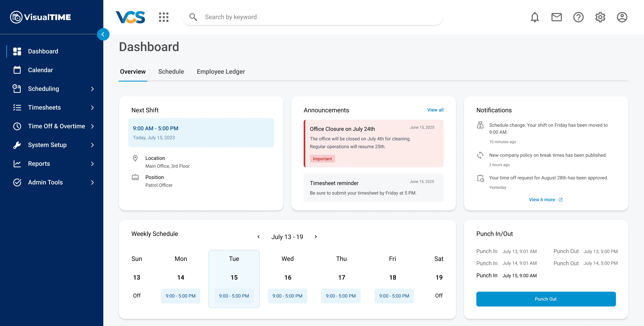Click View all announcements link
This screenshot has height=326, width=644.
pos(435,110)
